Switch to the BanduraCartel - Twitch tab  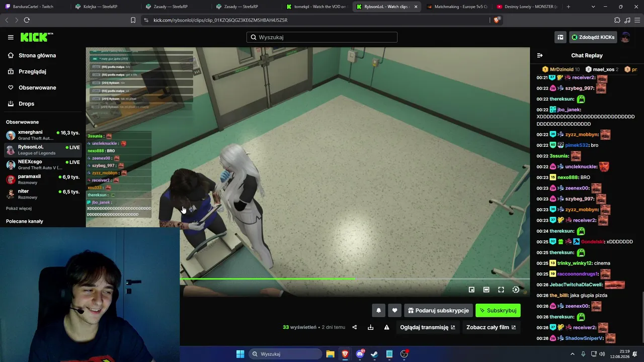click(33, 7)
